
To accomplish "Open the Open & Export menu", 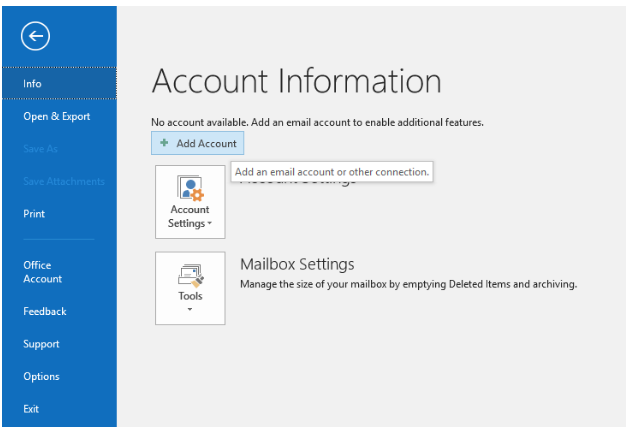I will 57,116.
